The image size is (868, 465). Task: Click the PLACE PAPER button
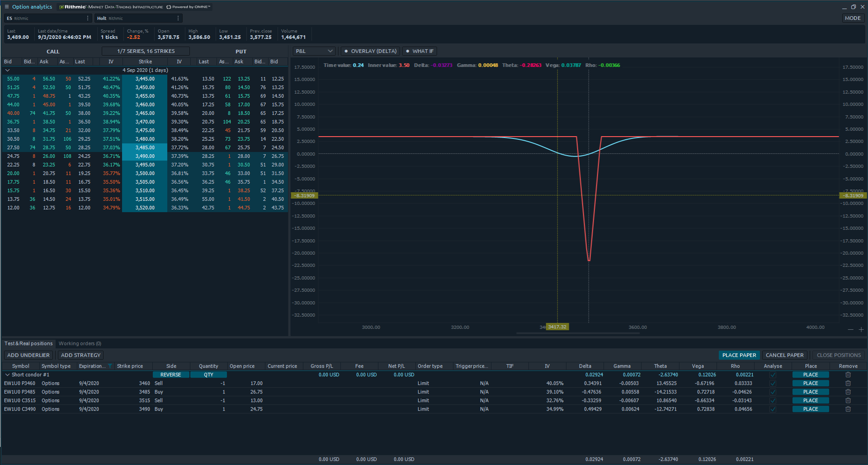coord(739,355)
